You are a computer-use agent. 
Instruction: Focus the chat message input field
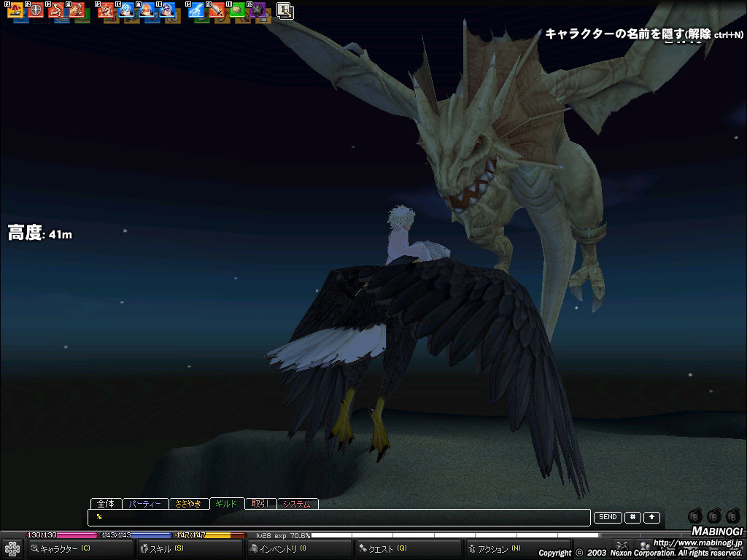pos(339,518)
